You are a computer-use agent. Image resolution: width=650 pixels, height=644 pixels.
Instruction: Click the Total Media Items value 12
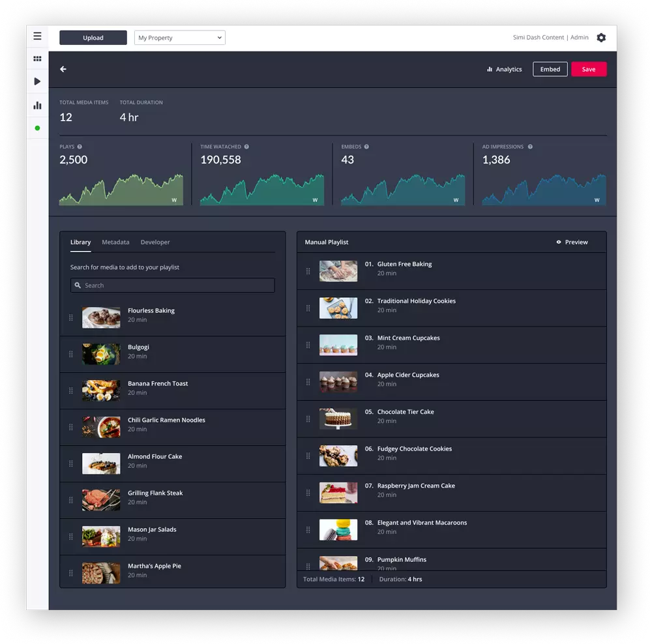tap(65, 117)
